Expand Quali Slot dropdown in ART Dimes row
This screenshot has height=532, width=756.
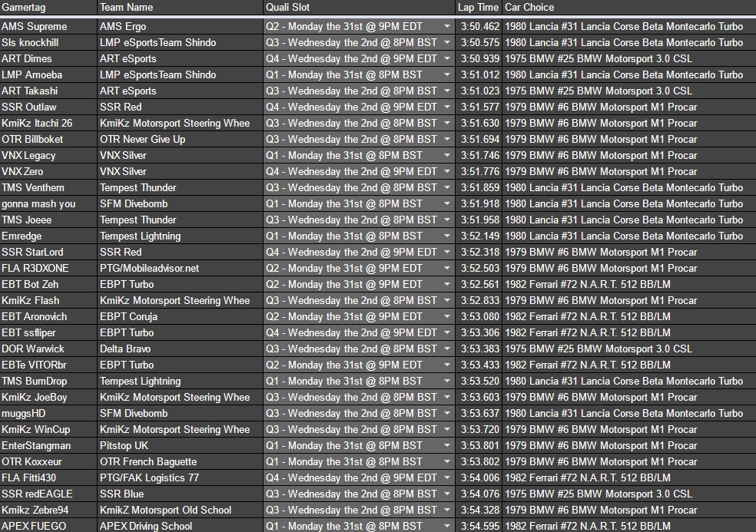(x=447, y=59)
